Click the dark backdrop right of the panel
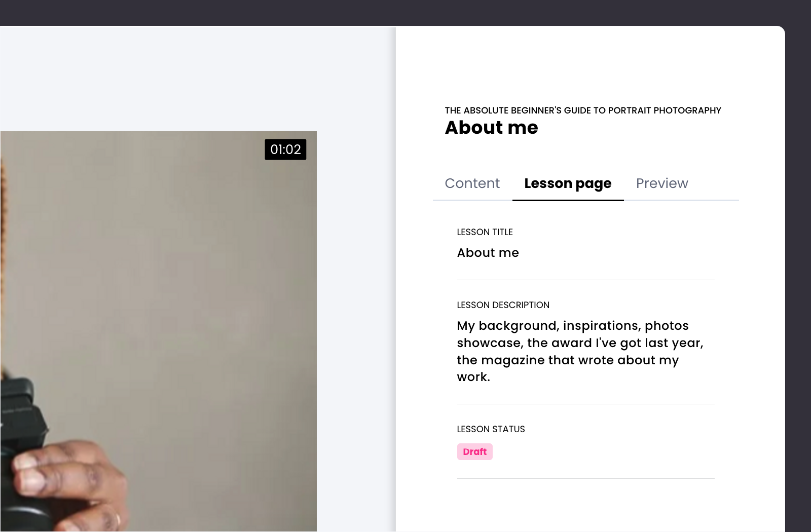 798,279
